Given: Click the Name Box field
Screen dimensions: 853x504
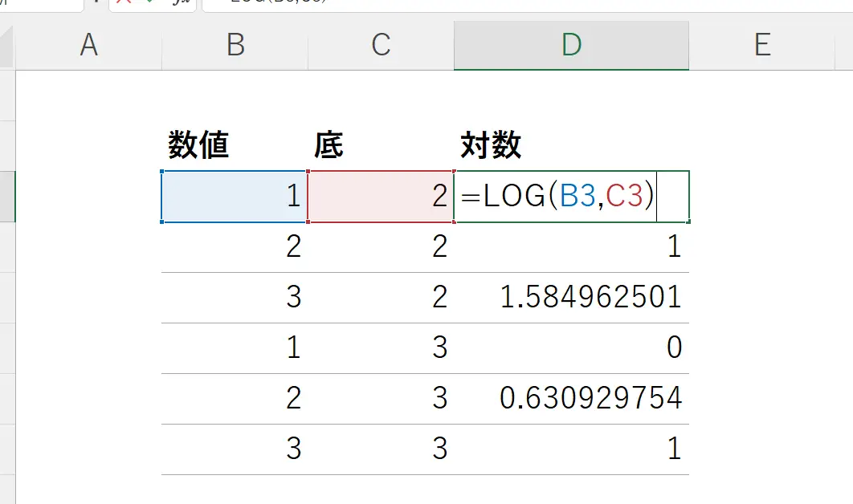Looking at the screenshot, I should (x=40, y=3).
